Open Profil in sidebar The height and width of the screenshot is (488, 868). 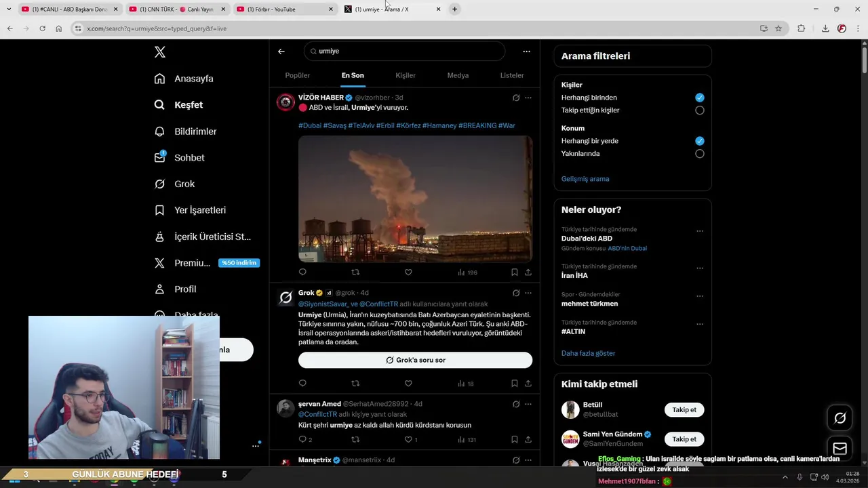tap(175, 289)
